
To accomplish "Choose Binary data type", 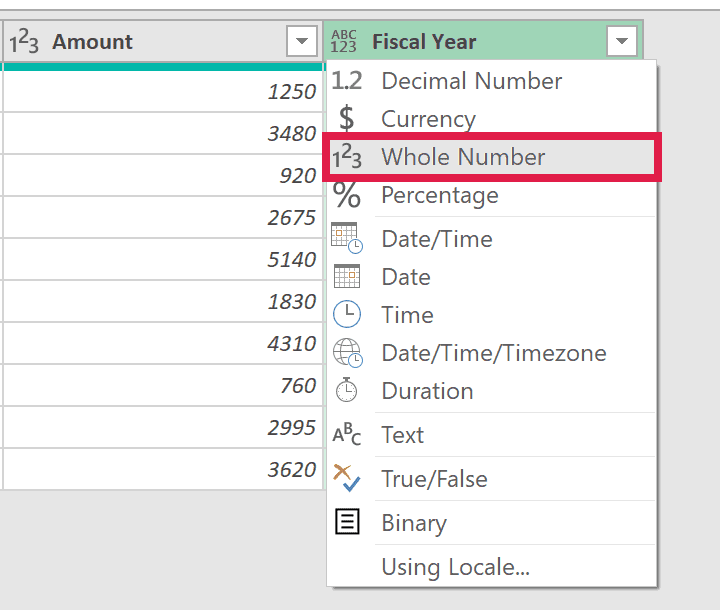I will (491, 523).
